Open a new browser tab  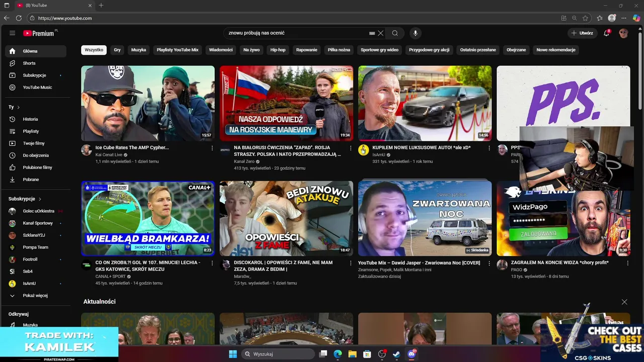click(101, 5)
